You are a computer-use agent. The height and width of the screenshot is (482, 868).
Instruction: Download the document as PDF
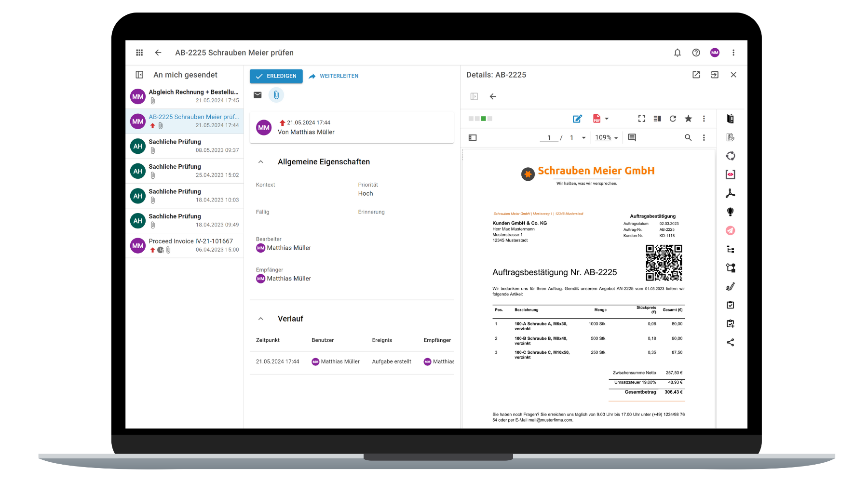tap(597, 118)
